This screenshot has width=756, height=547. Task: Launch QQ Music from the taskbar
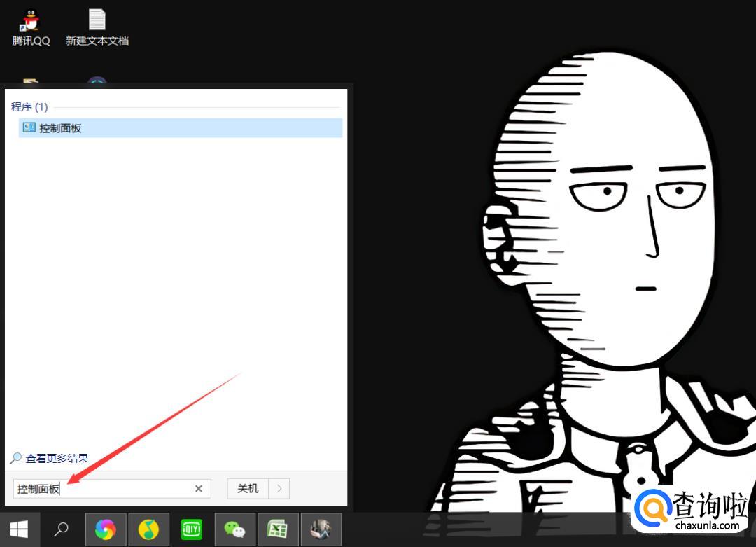(148, 529)
